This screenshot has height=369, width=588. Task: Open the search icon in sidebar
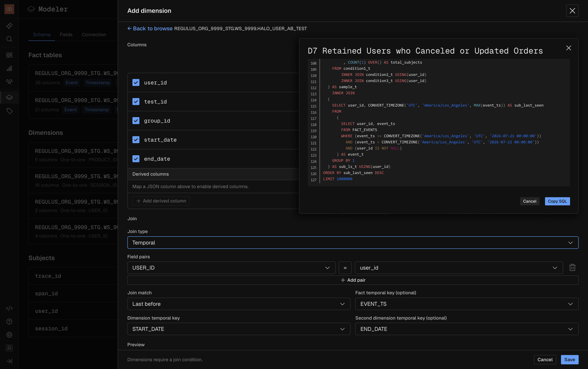point(9,39)
